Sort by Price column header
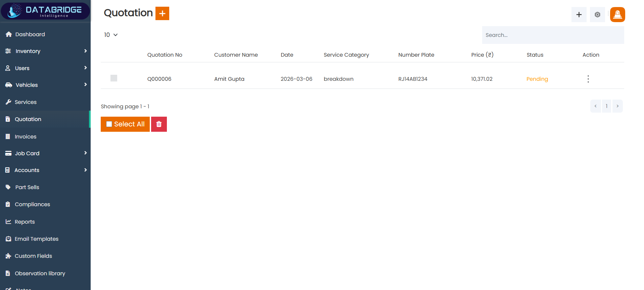 (x=482, y=55)
